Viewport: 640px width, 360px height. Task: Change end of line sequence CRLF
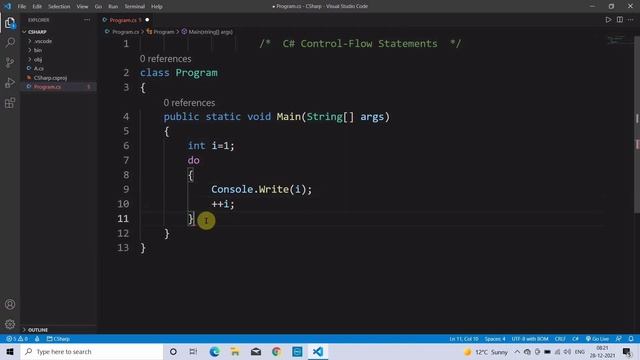(x=560, y=339)
